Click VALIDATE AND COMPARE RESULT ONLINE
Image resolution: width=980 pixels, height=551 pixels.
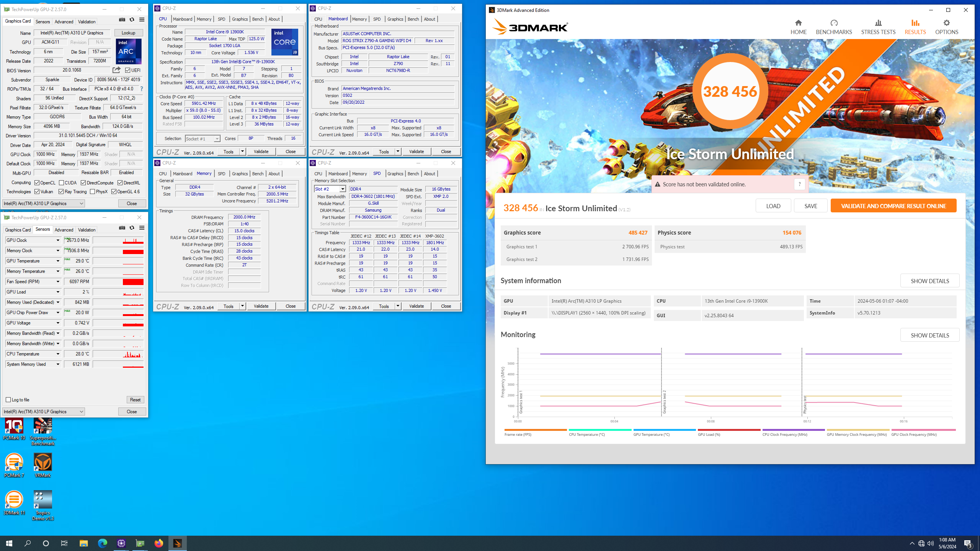coord(893,206)
